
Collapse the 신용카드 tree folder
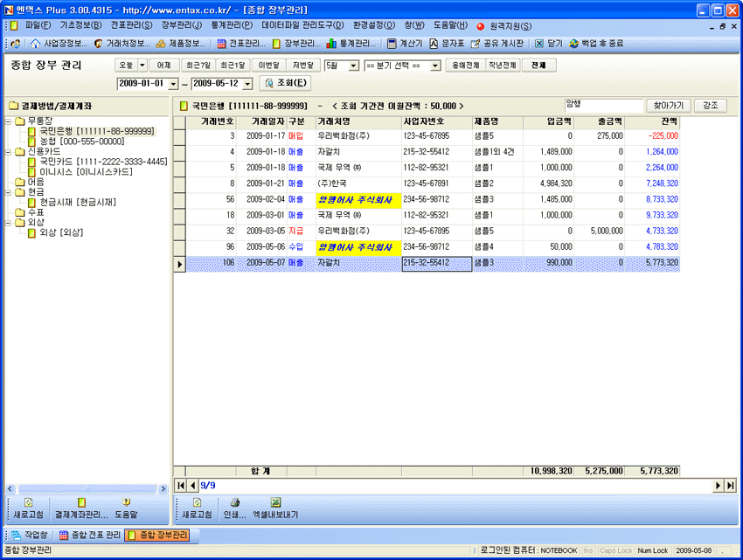[x=8, y=152]
